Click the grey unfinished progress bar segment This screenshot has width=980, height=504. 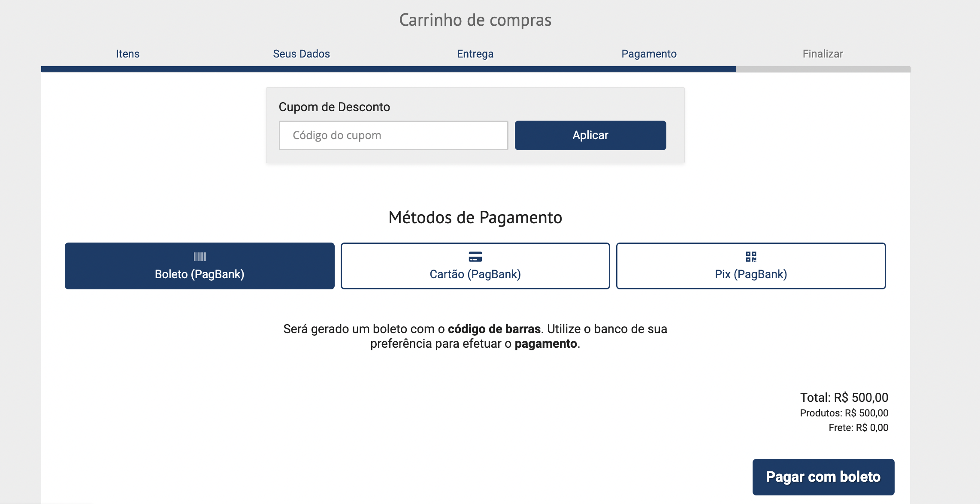823,69
